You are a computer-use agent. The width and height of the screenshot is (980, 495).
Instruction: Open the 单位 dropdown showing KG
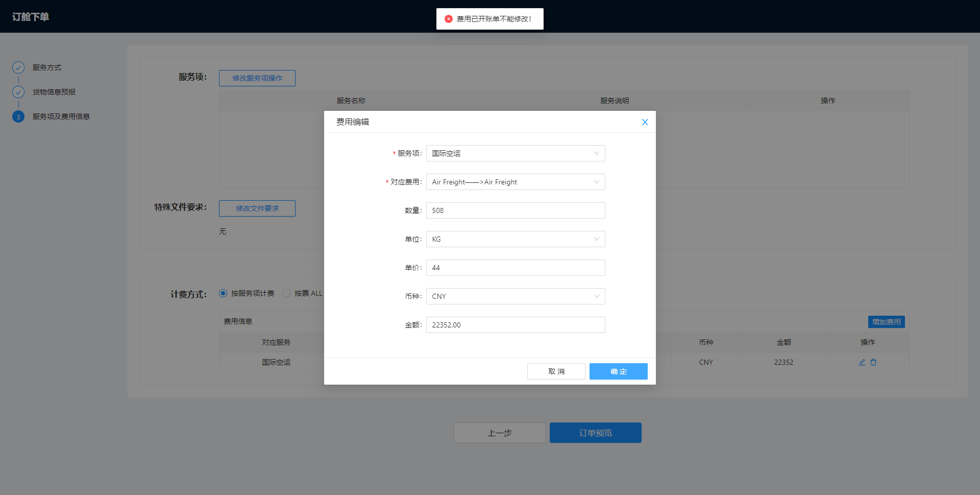coord(515,239)
